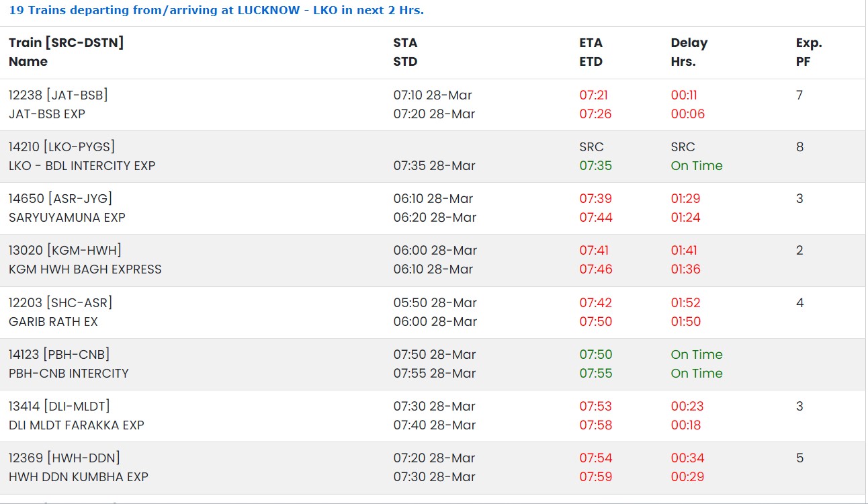
Task: Click ETA '07:53' for FARAKKA EXP
Action: tap(595, 407)
